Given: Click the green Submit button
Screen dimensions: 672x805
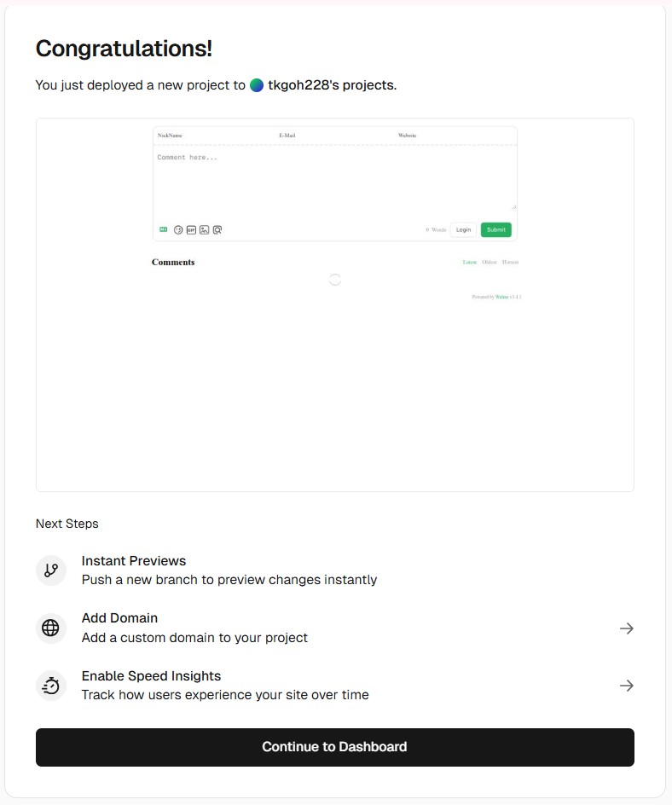Looking at the screenshot, I should tap(495, 229).
